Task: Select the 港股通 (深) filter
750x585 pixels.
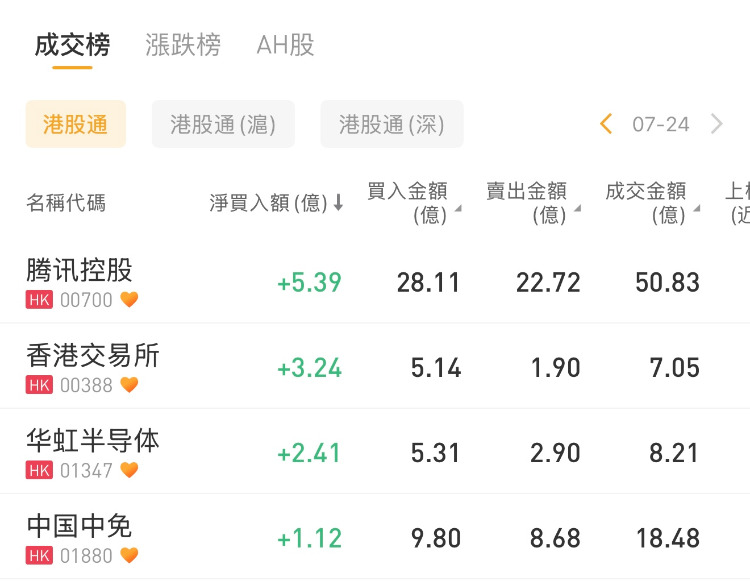Action: [x=392, y=124]
